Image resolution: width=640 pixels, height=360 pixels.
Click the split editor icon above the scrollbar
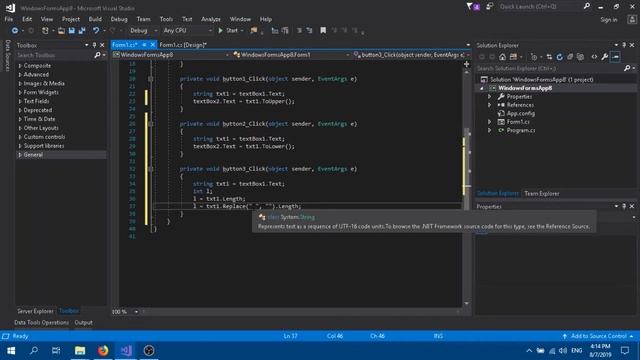467,64
